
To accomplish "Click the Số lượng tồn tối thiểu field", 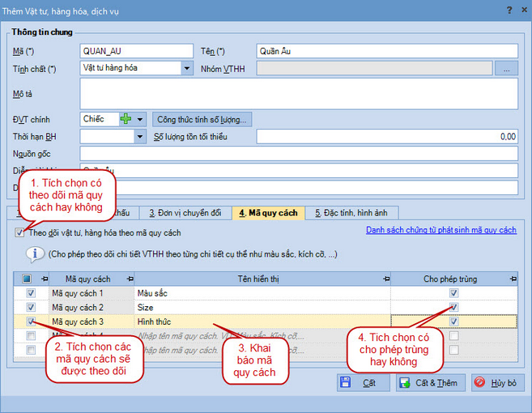I will pos(387,137).
